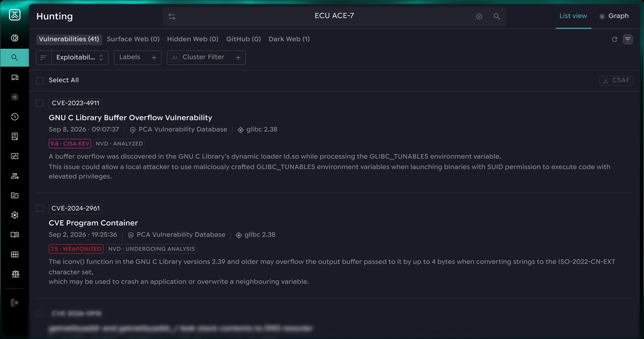Open GNU C Library Buffer Overflow Vulnerability title
Screen dimensions: 644x339
[130, 118]
